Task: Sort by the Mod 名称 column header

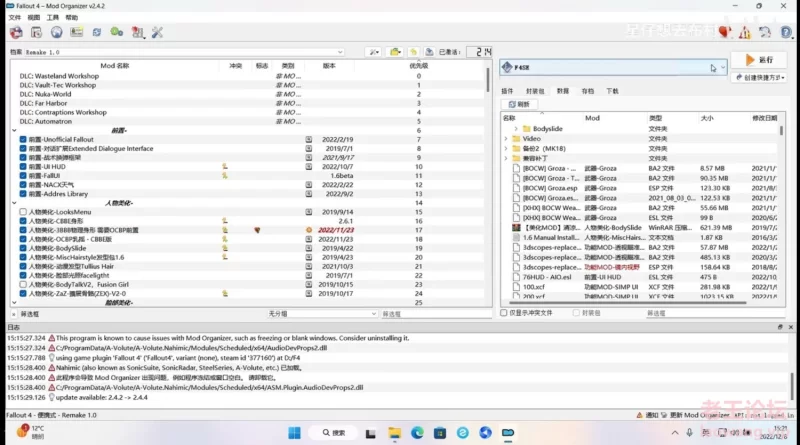Action: click(115, 66)
